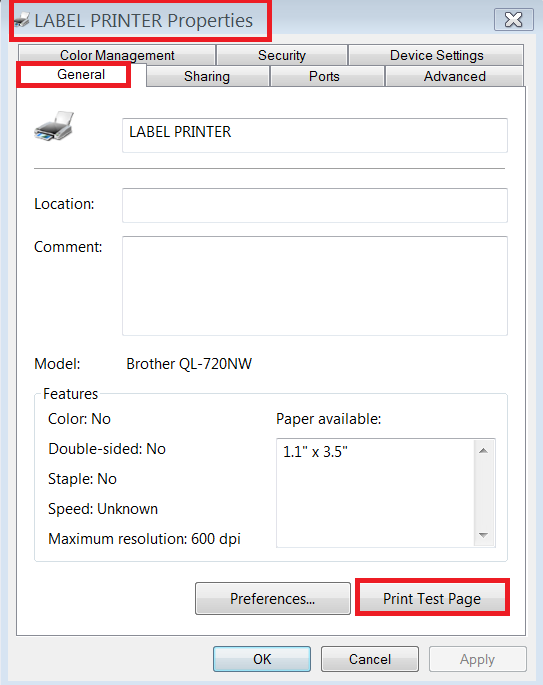Click the Print Test Page button
This screenshot has height=685, width=543.
(x=432, y=599)
